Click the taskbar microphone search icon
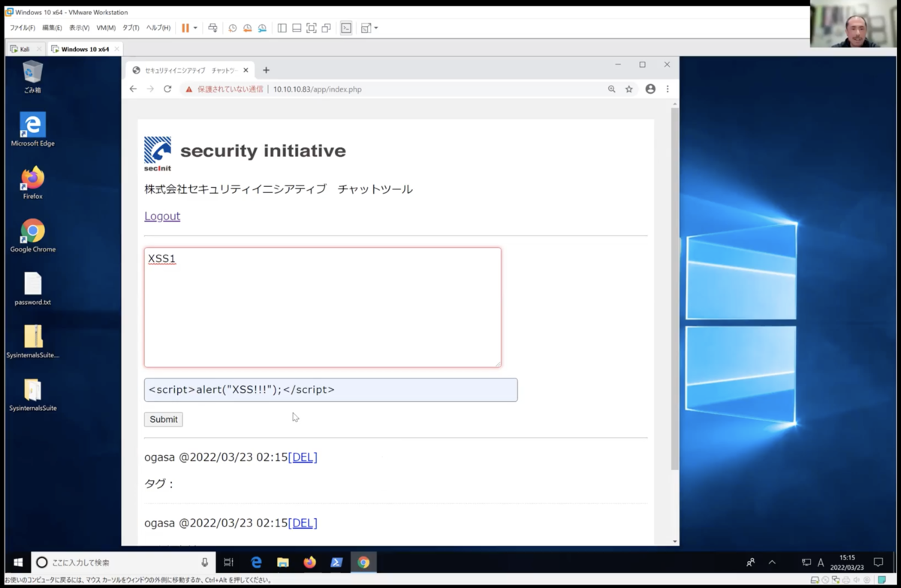Image resolution: width=901 pixels, height=588 pixels. [x=204, y=562]
